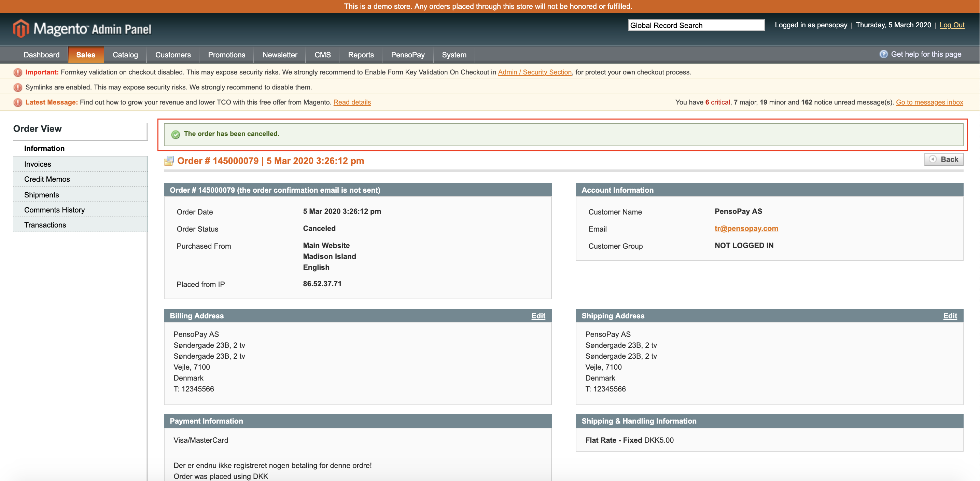Click the green success checkmark icon
The height and width of the screenshot is (481, 980).
click(x=176, y=134)
